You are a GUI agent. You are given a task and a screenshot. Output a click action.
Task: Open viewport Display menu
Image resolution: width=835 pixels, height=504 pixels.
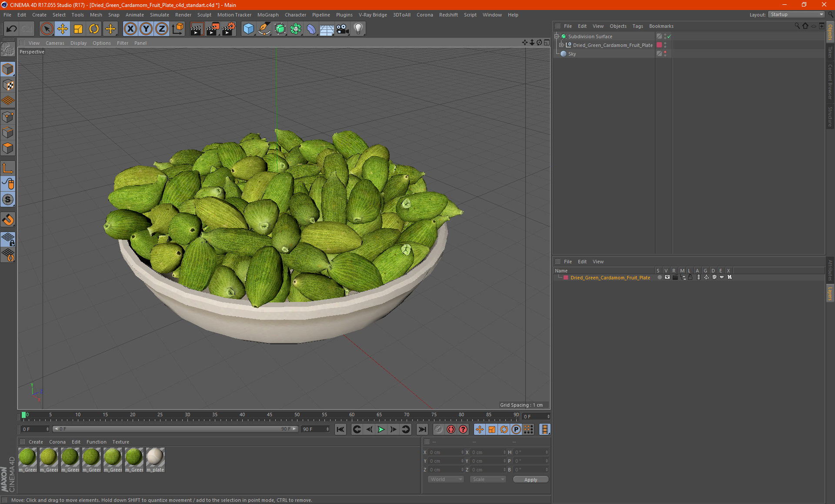78,43
